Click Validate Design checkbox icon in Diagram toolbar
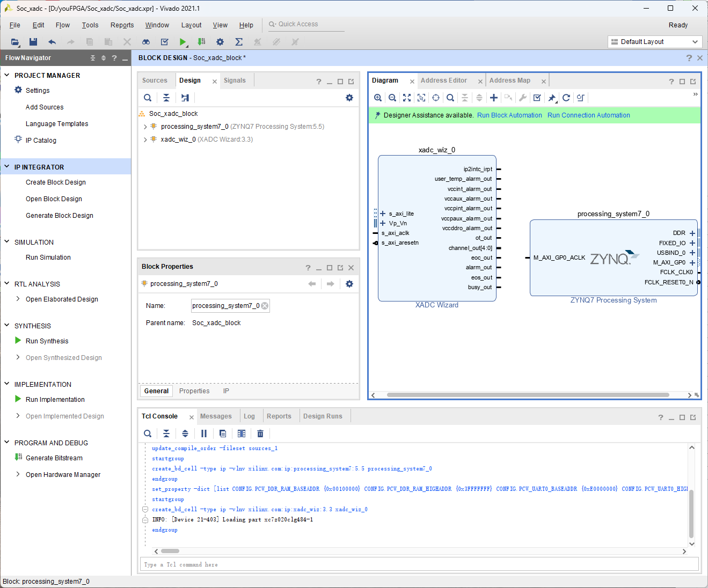Screen dimensions: 708x588 click(537, 98)
